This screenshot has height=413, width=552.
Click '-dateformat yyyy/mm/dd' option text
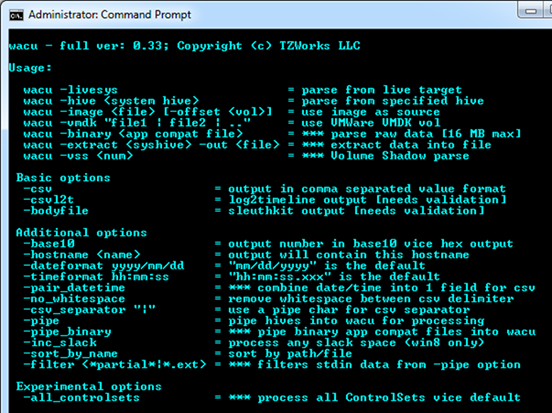104,265
